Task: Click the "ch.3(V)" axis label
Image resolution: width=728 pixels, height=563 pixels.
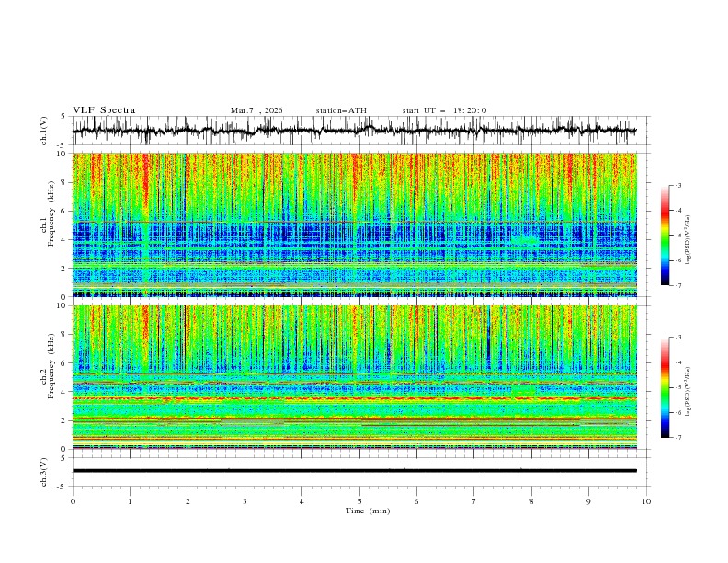Action: tap(44, 472)
